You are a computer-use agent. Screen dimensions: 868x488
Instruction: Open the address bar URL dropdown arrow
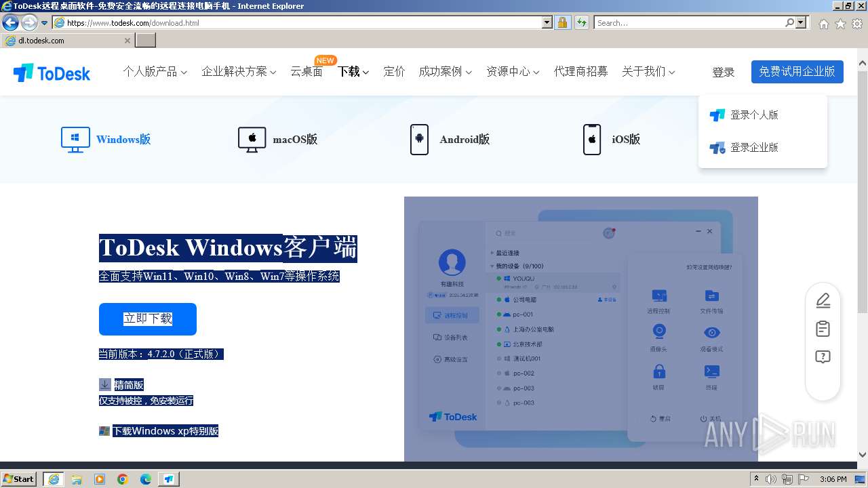click(x=547, y=22)
